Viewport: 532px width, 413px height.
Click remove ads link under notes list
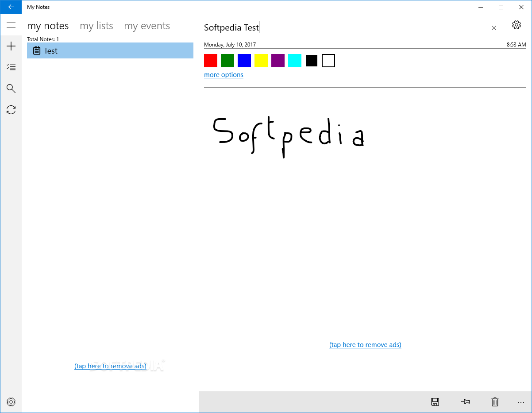tap(110, 366)
